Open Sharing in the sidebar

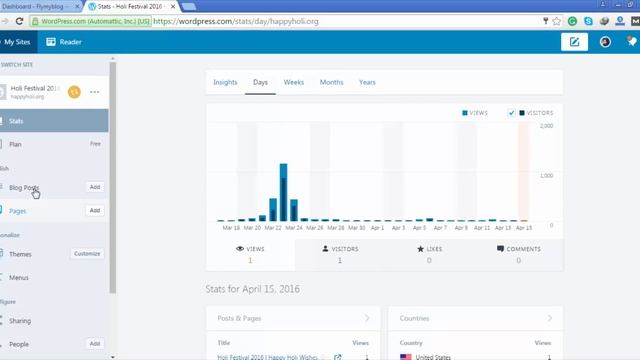point(20,321)
